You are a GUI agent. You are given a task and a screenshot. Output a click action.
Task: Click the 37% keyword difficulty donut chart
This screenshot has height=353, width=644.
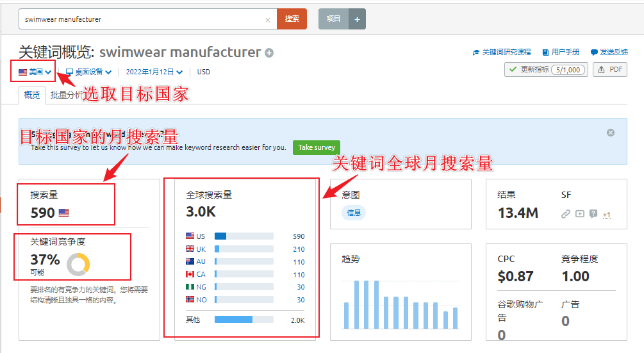(78, 264)
